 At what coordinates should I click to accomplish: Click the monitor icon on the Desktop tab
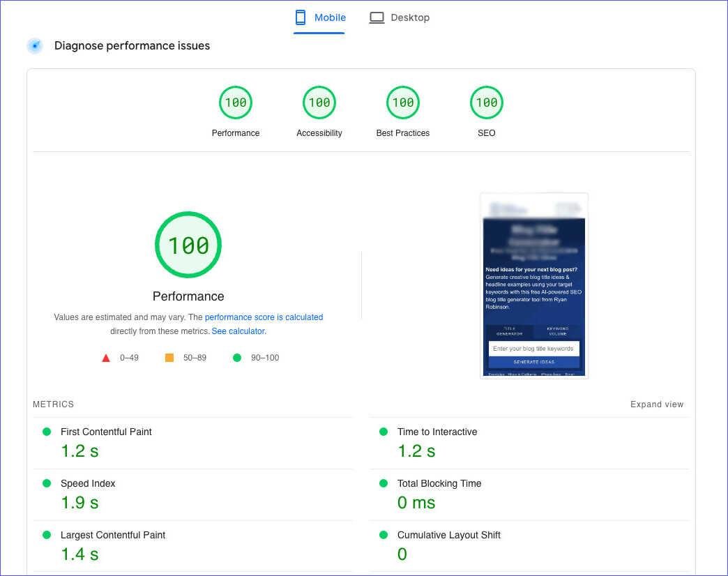(x=377, y=17)
